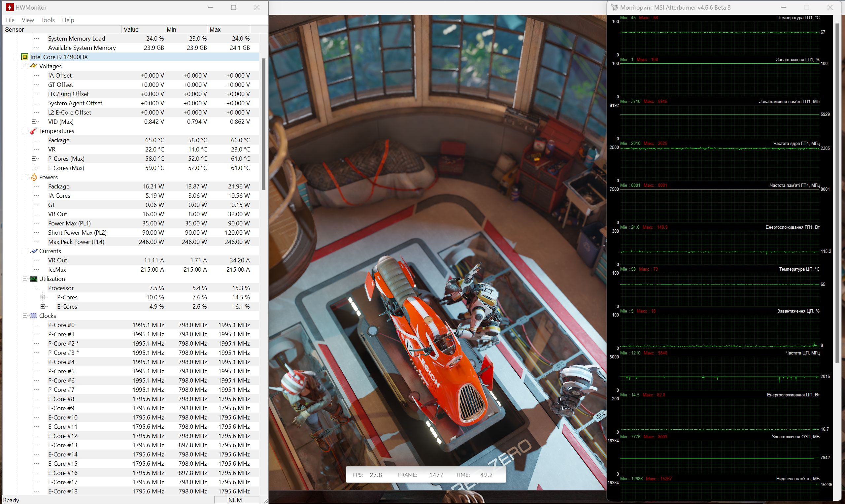Click the Utilization graph icon

click(x=33, y=279)
